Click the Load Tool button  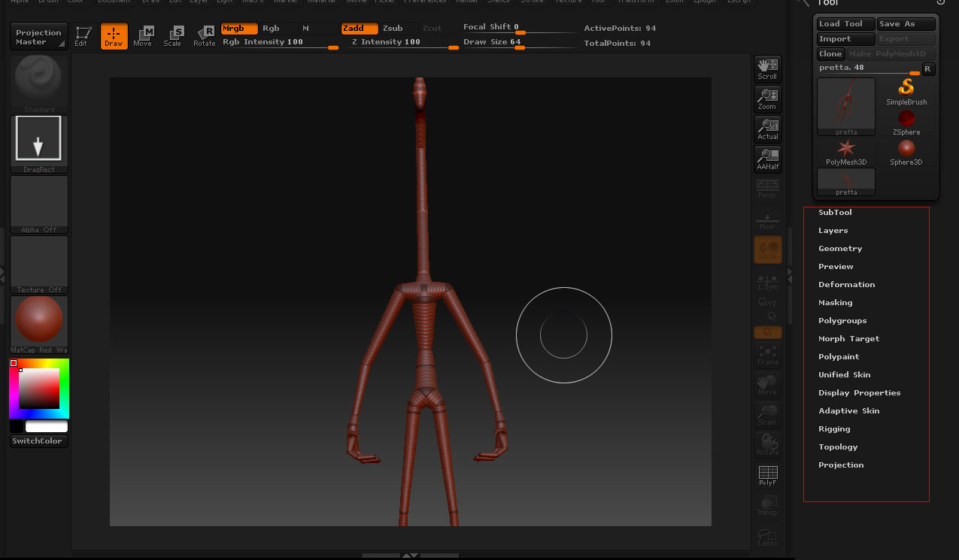(x=845, y=24)
